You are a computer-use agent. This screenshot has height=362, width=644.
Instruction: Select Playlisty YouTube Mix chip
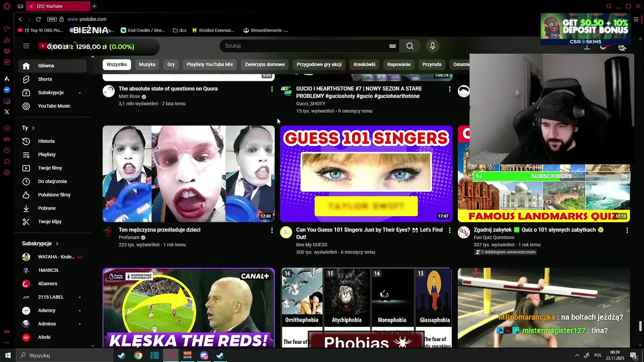coord(210,64)
